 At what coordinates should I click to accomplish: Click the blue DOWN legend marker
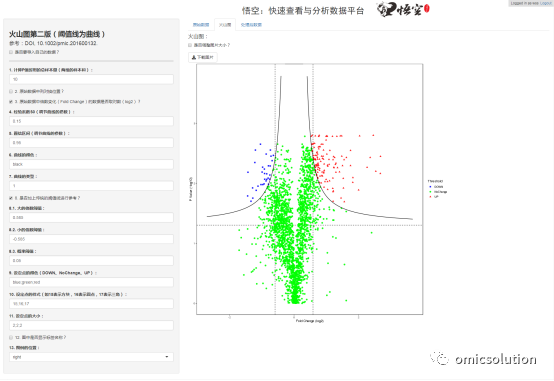(x=430, y=187)
